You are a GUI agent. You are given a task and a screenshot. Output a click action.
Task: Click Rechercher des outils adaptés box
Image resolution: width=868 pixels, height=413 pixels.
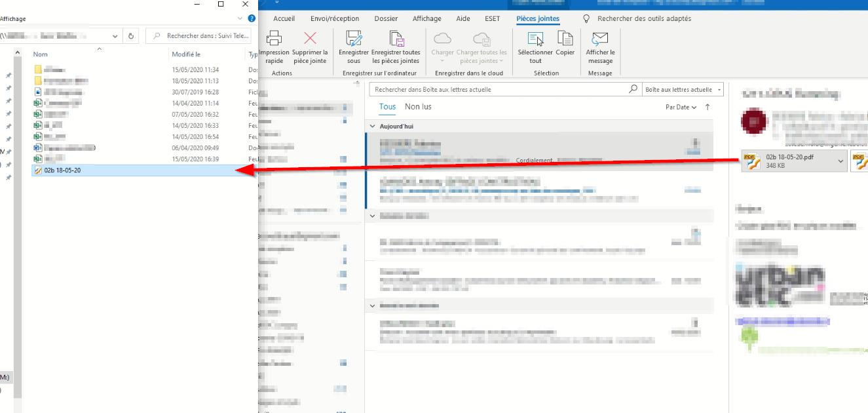point(643,19)
